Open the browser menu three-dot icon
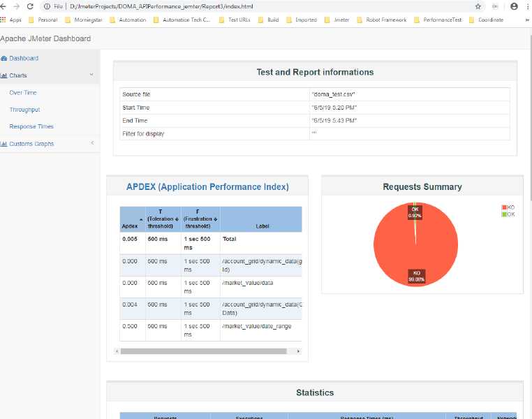Viewport: 532px width, 419px height. (529, 6)
